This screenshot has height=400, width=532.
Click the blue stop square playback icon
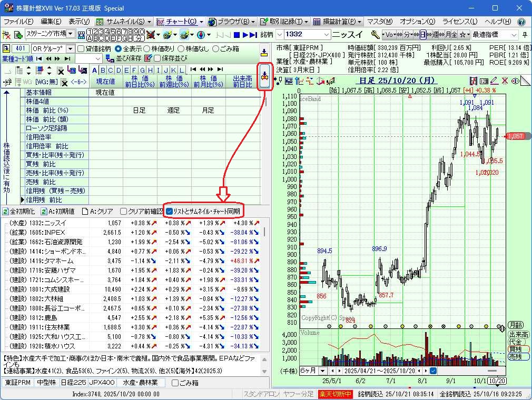237,35
